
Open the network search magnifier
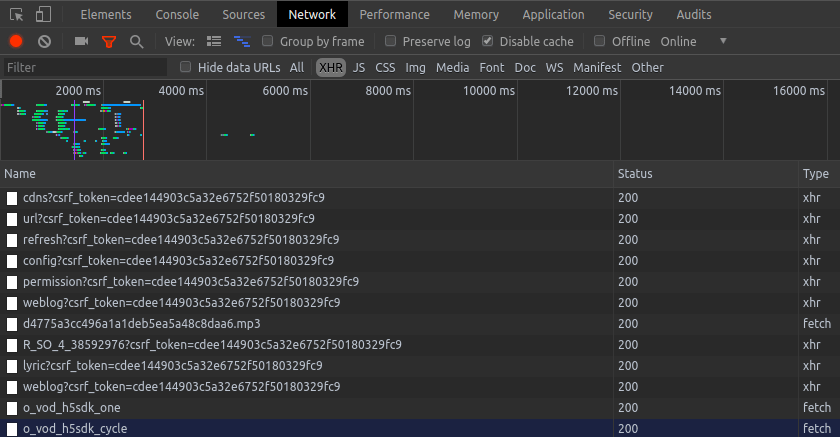[x=136, y=41]
